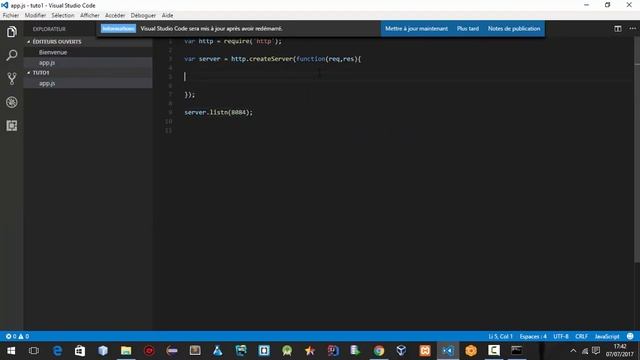Launch Microsoft Edge from taskbar
The height and width of the screenshot is (360, 640).
click(x=57, y=351)
